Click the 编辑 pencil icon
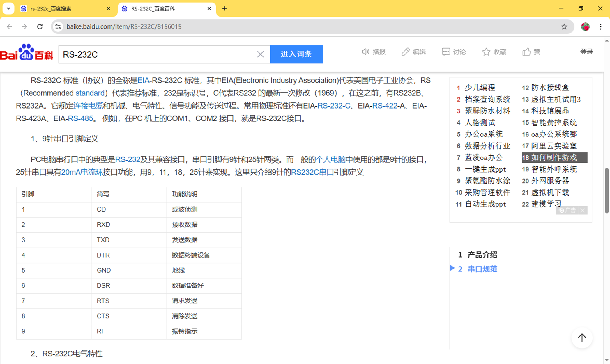This screenshot has height=364, width=610. point(405,52)
